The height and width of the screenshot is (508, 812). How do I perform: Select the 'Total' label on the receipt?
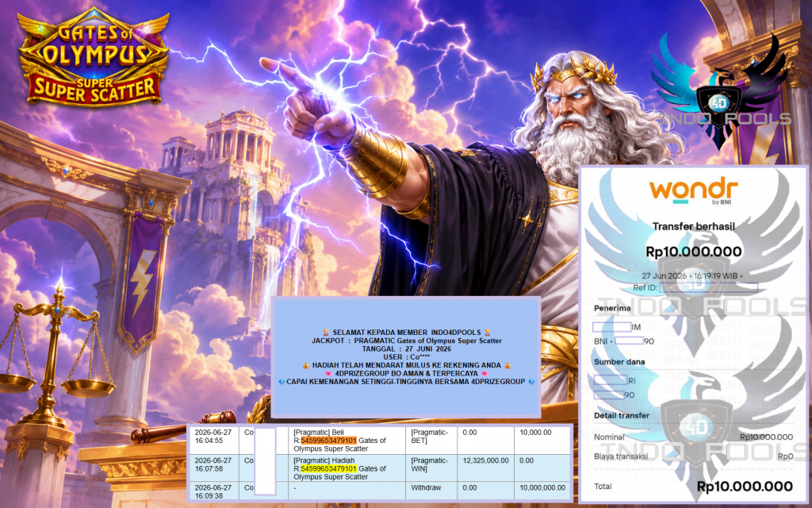[603, 487]
